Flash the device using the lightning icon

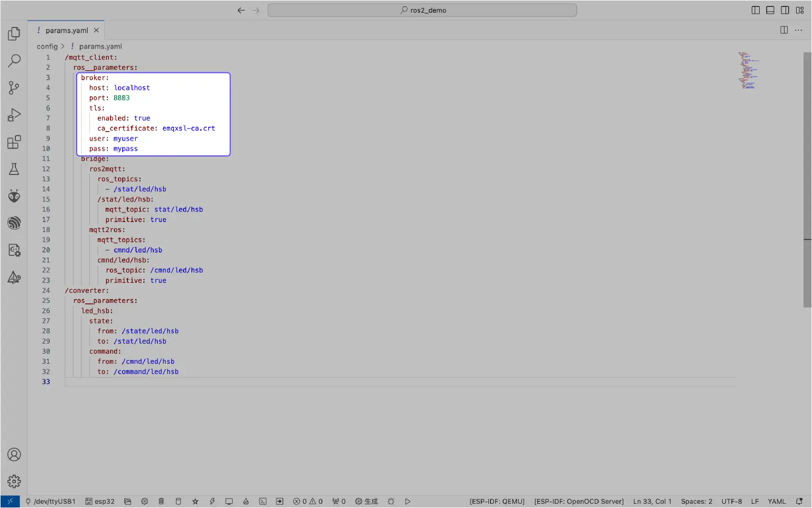coord(213,501)
